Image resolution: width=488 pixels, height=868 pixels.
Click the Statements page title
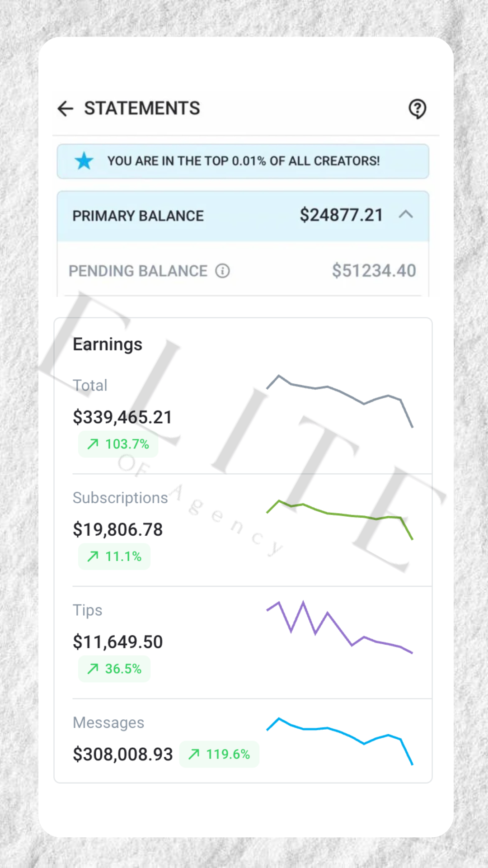(142, 108)
